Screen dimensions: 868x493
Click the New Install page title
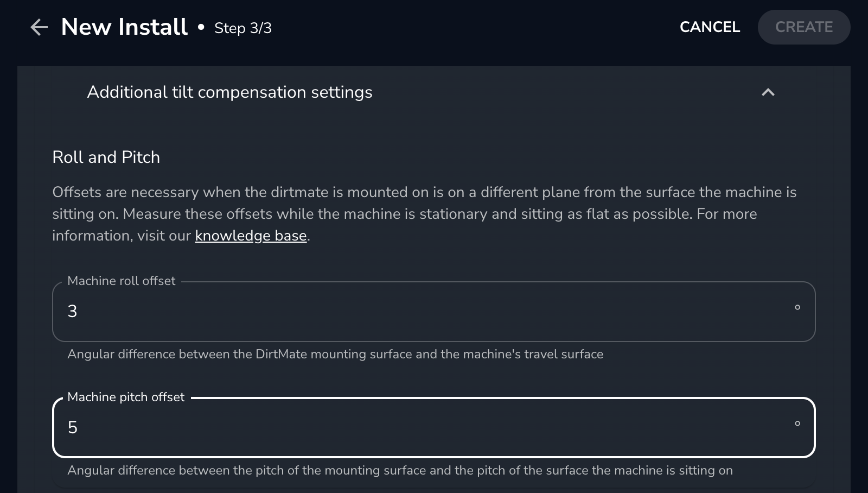[x=124, y=27]
